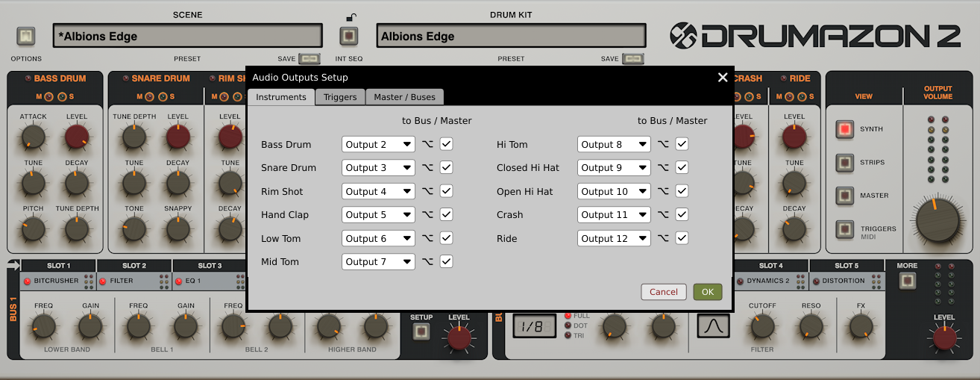Adjust the Bass Drum LEVEL knob
This screenshot has height=380, width=980.
pyautogui.click(x=76, y=137)
